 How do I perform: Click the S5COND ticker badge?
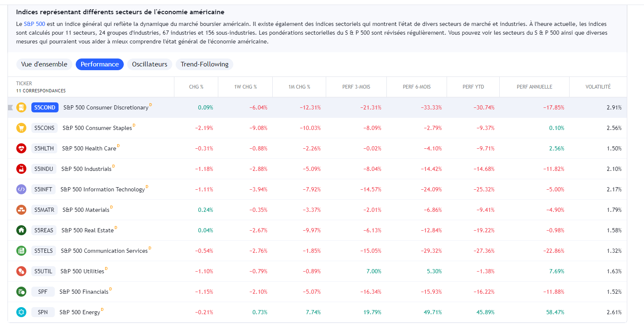coord(45,107)
